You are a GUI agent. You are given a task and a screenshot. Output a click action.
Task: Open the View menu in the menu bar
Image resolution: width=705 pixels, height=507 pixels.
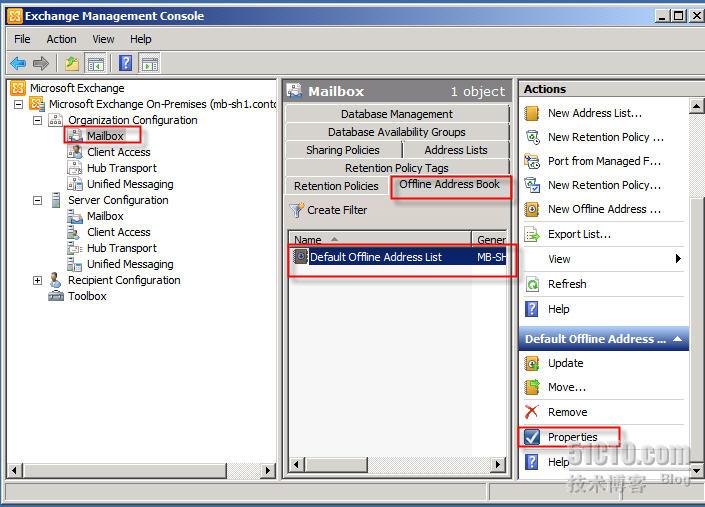coord(103,39)
